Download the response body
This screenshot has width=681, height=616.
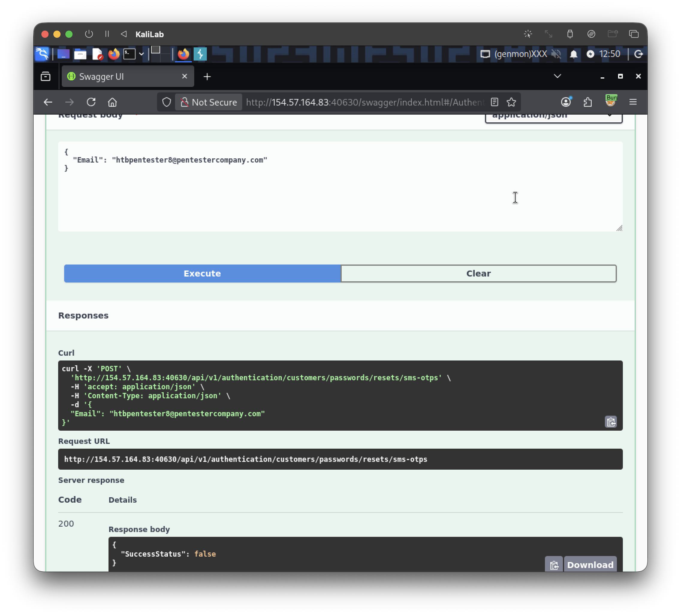[x=590, y=565]
